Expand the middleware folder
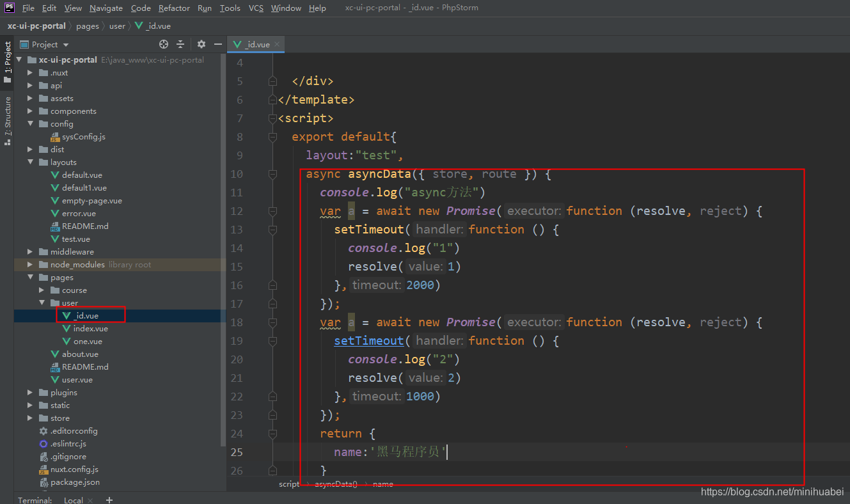 pyautogui.click(x=30, y=251)
